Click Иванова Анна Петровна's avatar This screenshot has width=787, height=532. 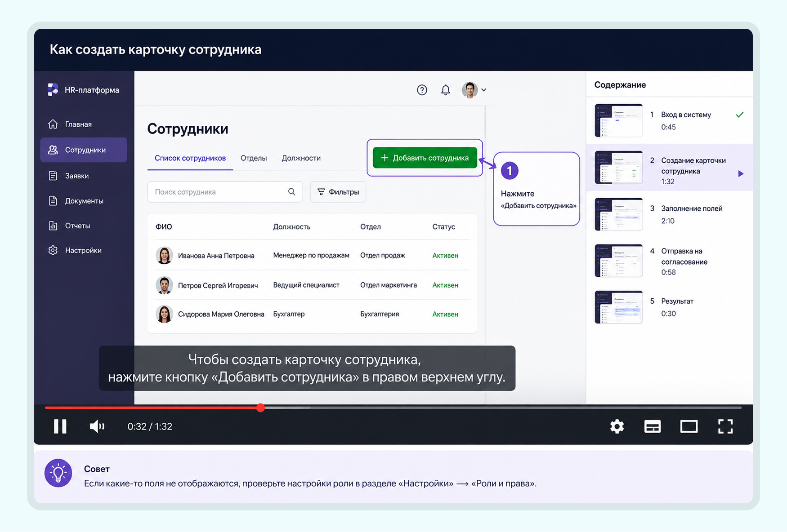pyautogui.click(x=164, y=255)
